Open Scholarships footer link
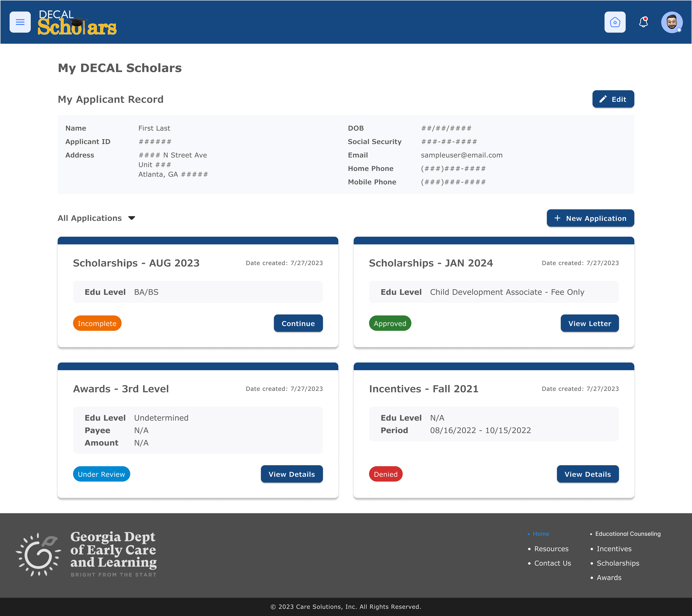This screenshot has height=616, width=692. click(618, 563)
